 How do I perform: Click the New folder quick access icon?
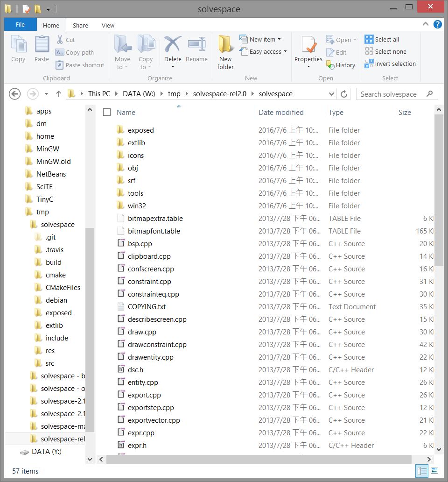point(38,9)
